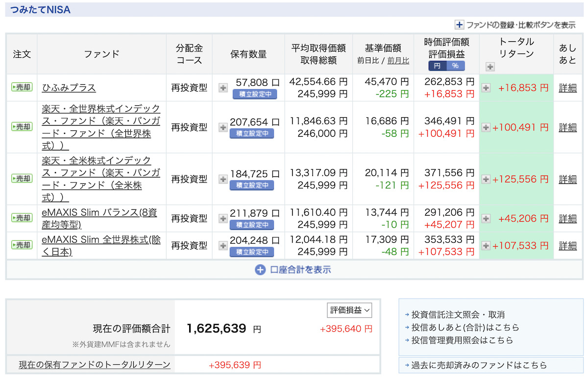
Task: Click the ファンドの登録・比較ボタンを表示 text
Action: 521,25
